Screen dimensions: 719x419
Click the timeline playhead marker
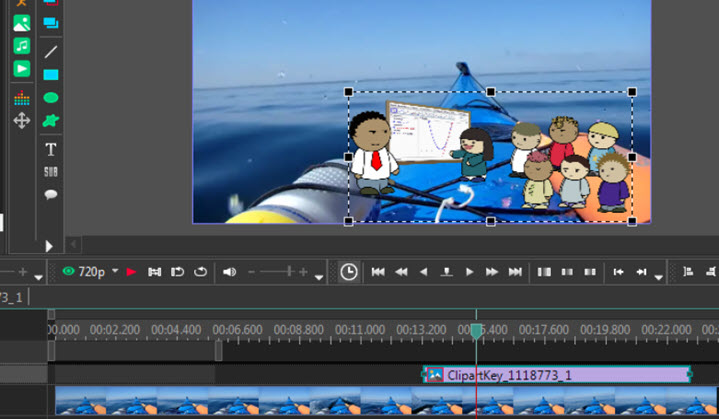click(x=476, y=331)
